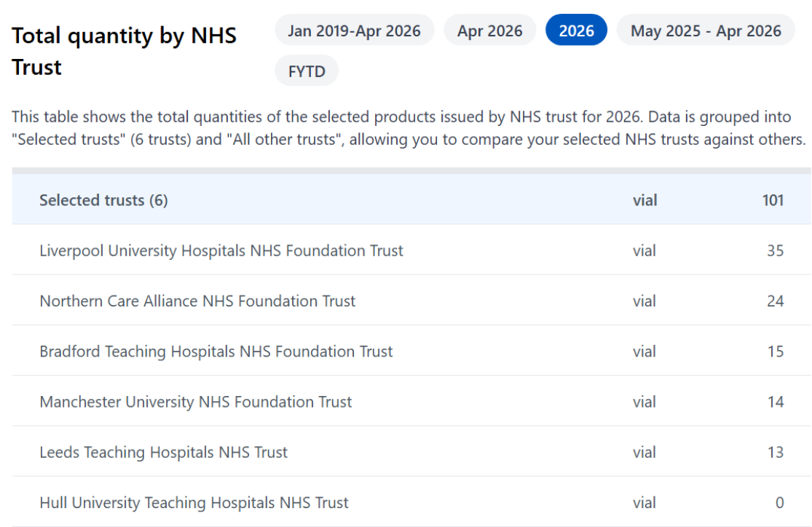Image resolution: width=812 pixels, height=527 pixels.
Task: Switch to the Apr 2026 period
Action: [489, 31]
